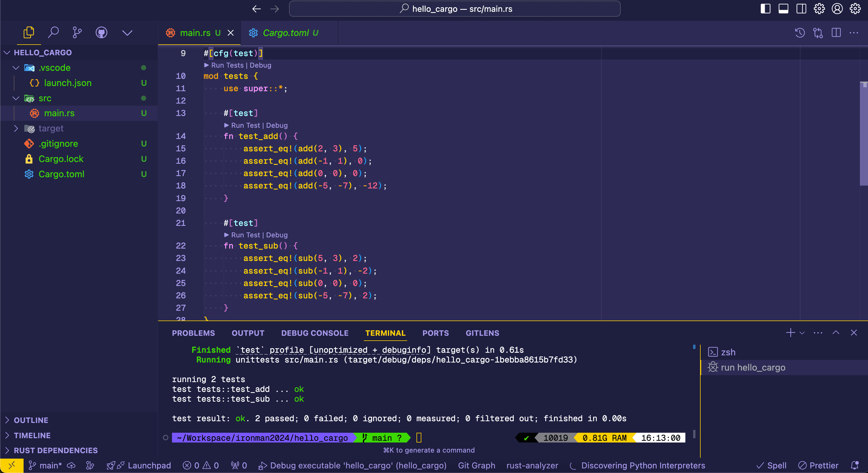Toggle the primary sidebar visibility
This screenshot has height=473, width=868.
[766, 9]
